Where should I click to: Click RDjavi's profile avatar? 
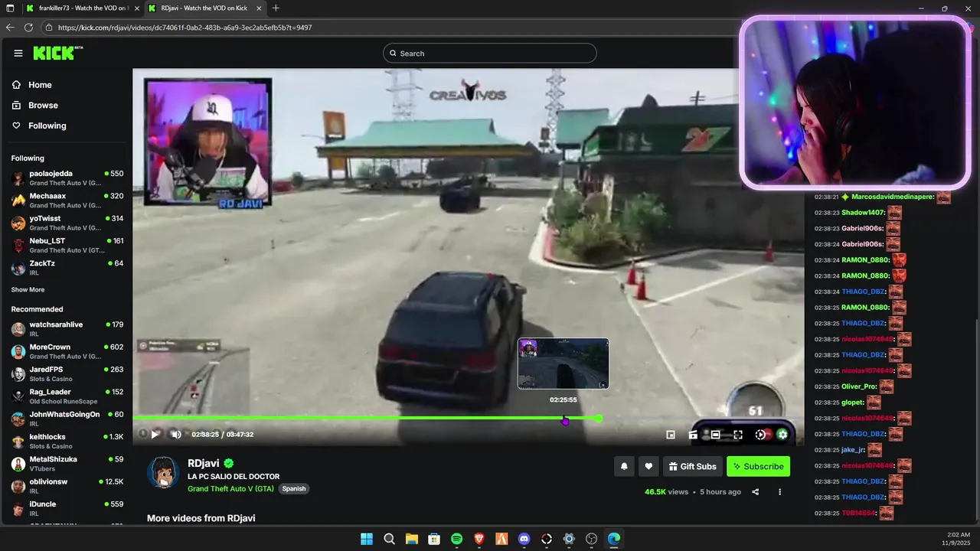[x=163, y=473]
